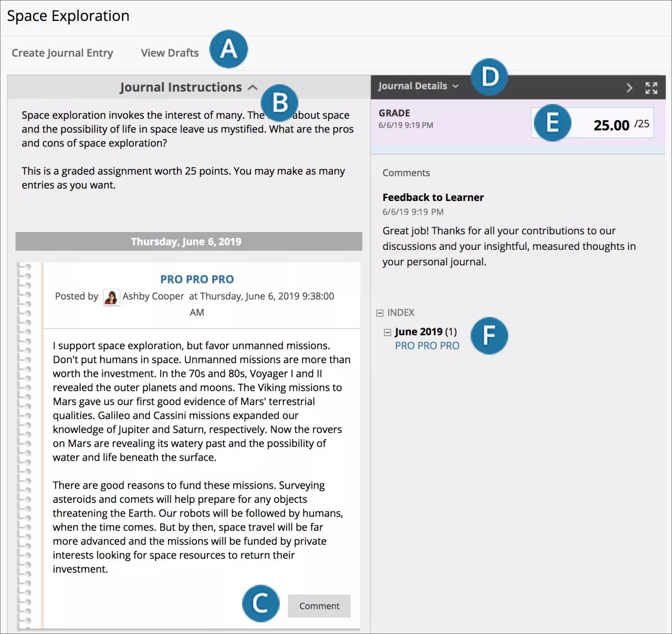Click the blue B marker near Journal Instructions
Viewport: 672px width, 634px height.
(279, 103)
